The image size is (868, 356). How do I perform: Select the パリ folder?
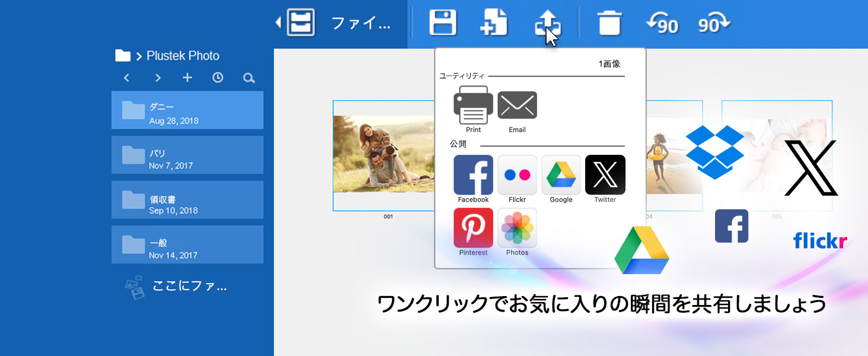[x=187, y=155]
